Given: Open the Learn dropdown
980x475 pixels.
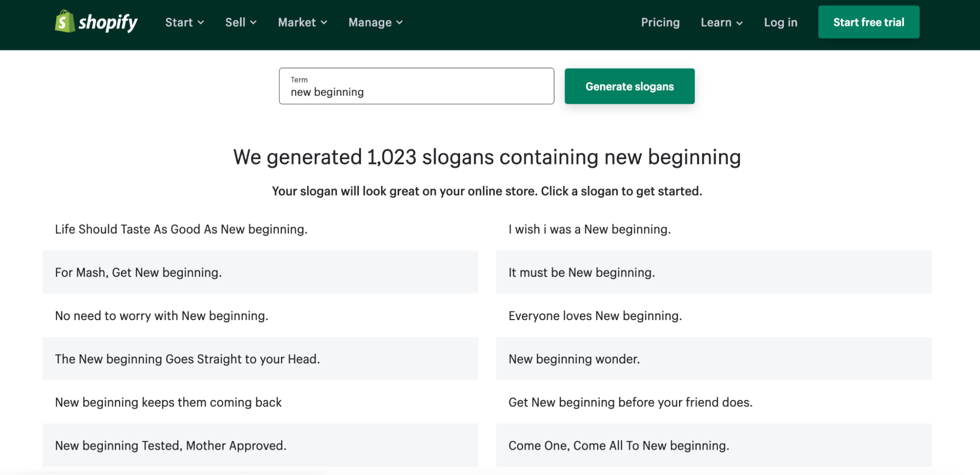Looking at the screenshot, I should (x=722, y=23).
